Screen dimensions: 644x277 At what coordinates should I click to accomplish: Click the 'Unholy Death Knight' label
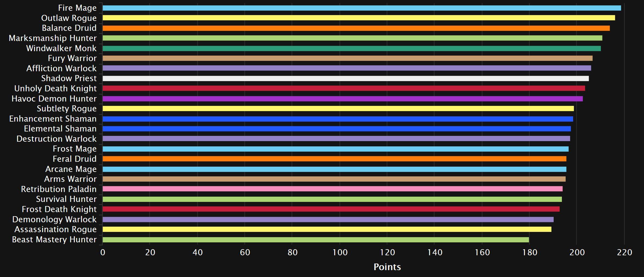click(x=55, y=89)
